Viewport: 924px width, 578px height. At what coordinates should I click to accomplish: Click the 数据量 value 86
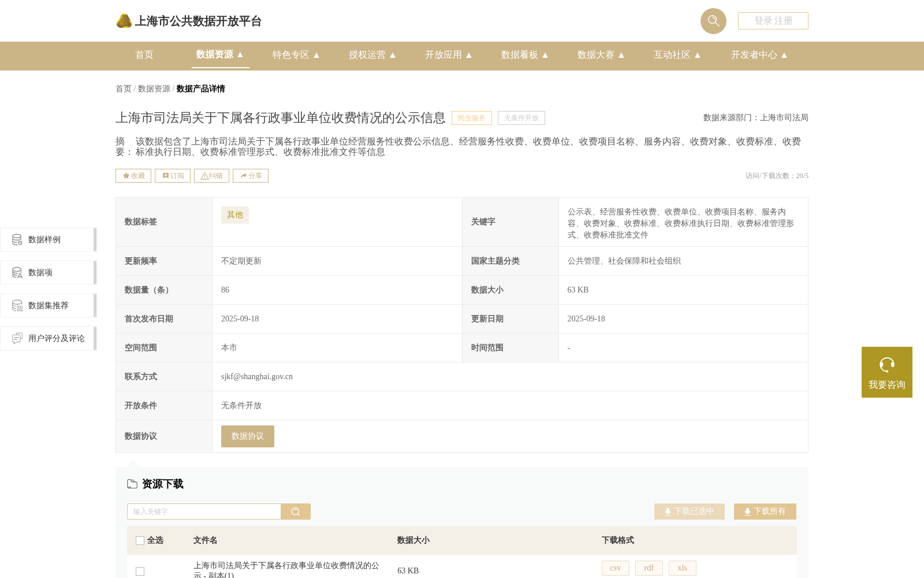225,290
